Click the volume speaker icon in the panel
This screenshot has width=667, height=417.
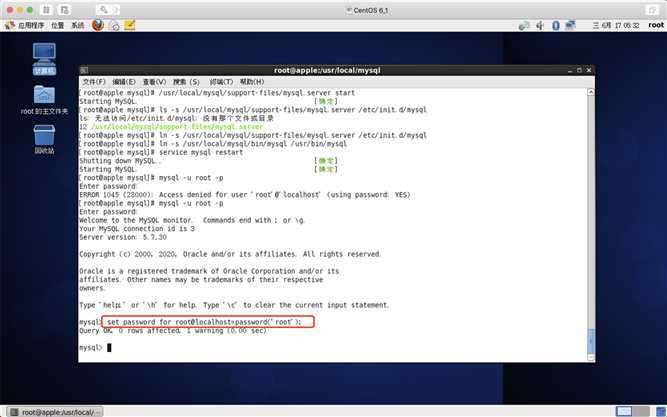click(540, 26)
